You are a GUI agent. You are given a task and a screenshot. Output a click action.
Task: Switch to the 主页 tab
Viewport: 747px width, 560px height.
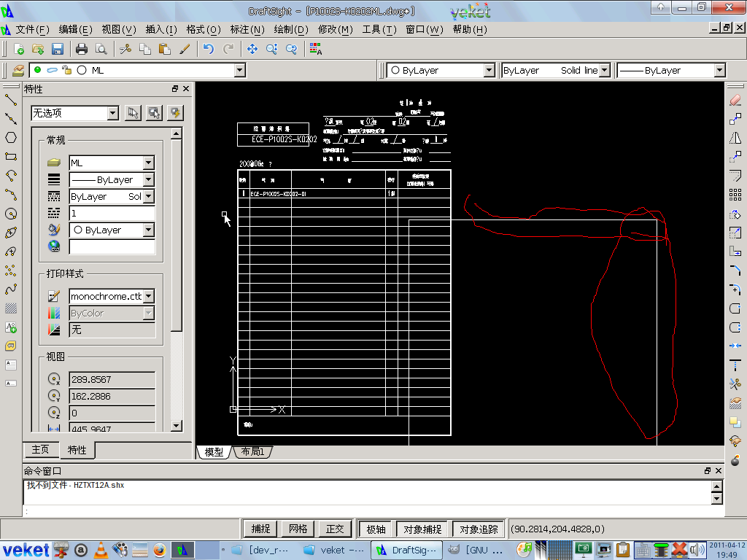(41, 449)
